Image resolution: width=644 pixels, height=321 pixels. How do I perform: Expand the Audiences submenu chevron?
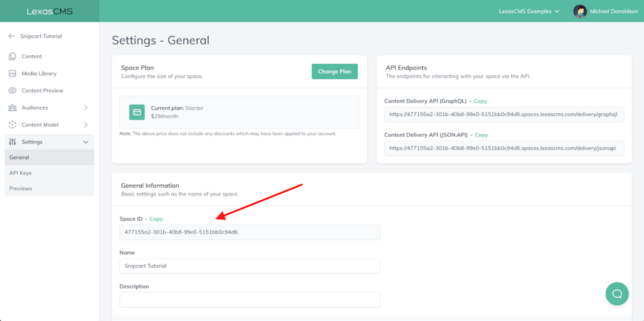pyautogui.click(x=86, y=107)
